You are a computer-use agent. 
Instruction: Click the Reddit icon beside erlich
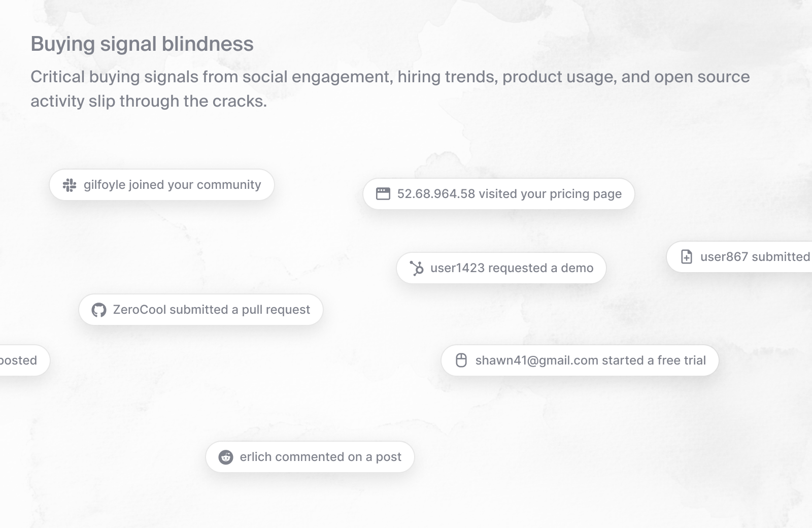226,457
